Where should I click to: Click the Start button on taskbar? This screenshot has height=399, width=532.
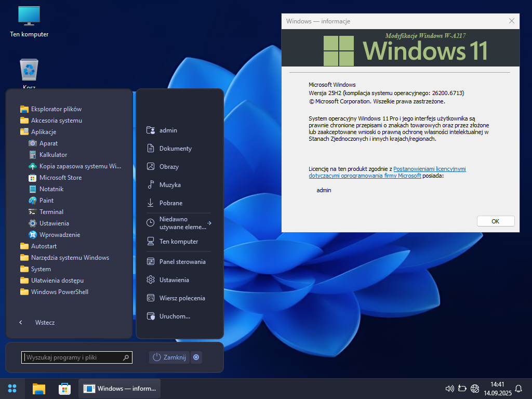pyautogui.click(x=12, y=389)
